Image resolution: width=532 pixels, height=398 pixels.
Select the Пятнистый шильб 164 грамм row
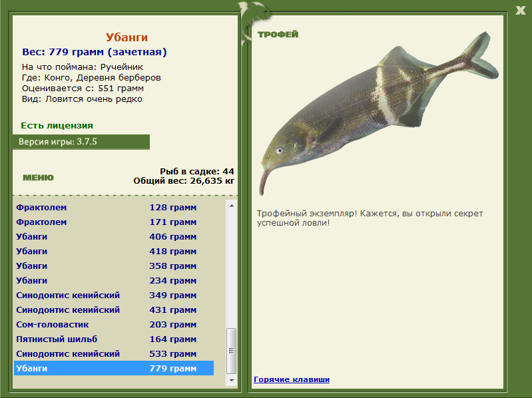[114, 339]
